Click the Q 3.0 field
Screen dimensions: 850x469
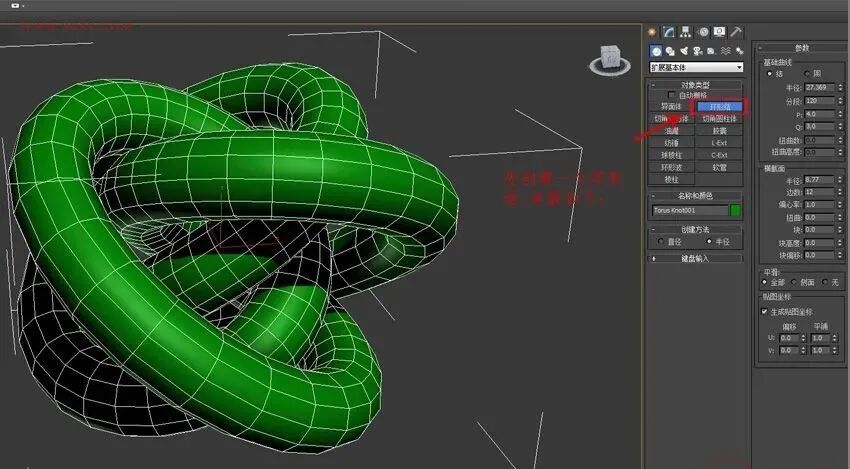point(820,127)
